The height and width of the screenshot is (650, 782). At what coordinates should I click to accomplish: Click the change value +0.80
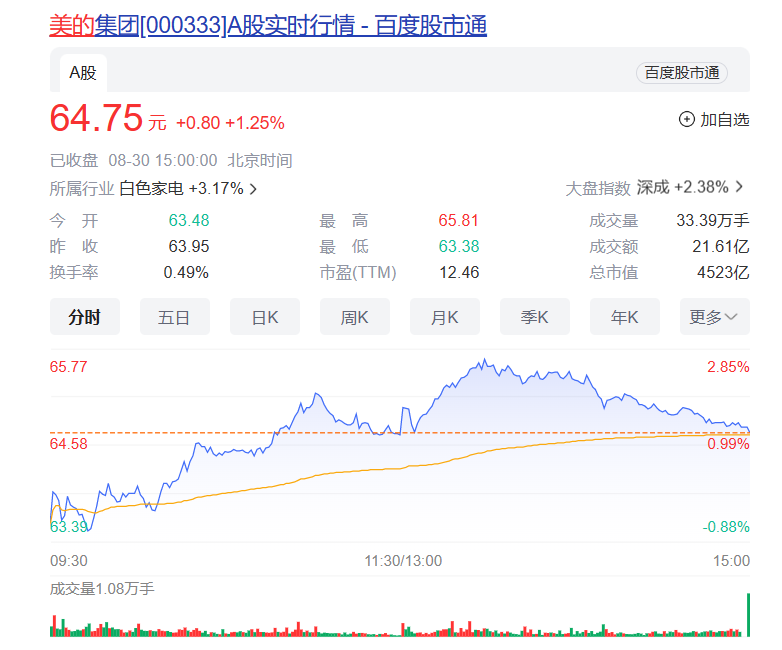198,123
